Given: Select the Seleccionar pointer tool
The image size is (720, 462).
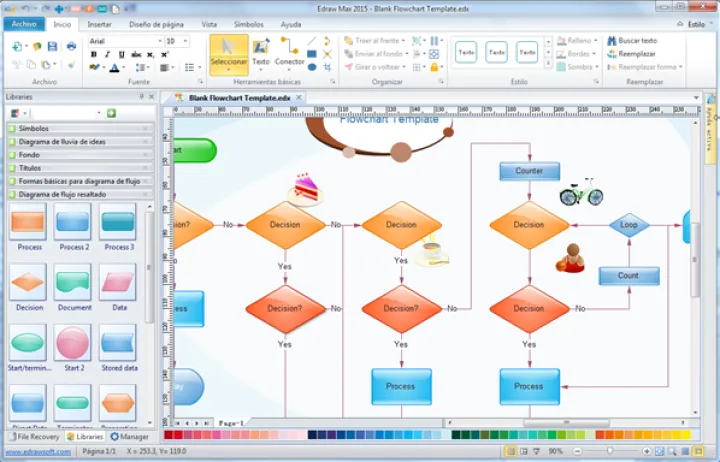Looking at the screenshot, I should (228, 53).
